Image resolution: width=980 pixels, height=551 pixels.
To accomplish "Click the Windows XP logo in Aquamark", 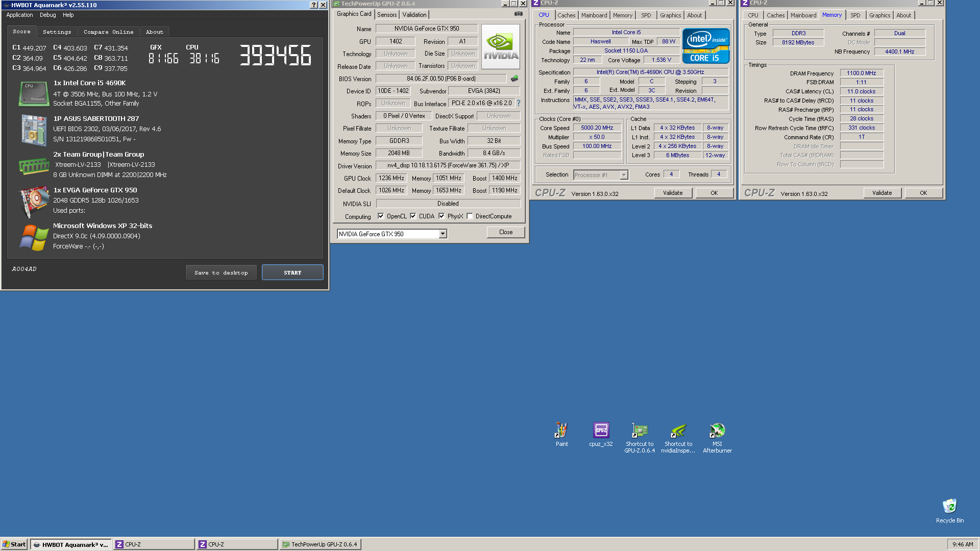I will pyautogui.click(x=34, y=237).
